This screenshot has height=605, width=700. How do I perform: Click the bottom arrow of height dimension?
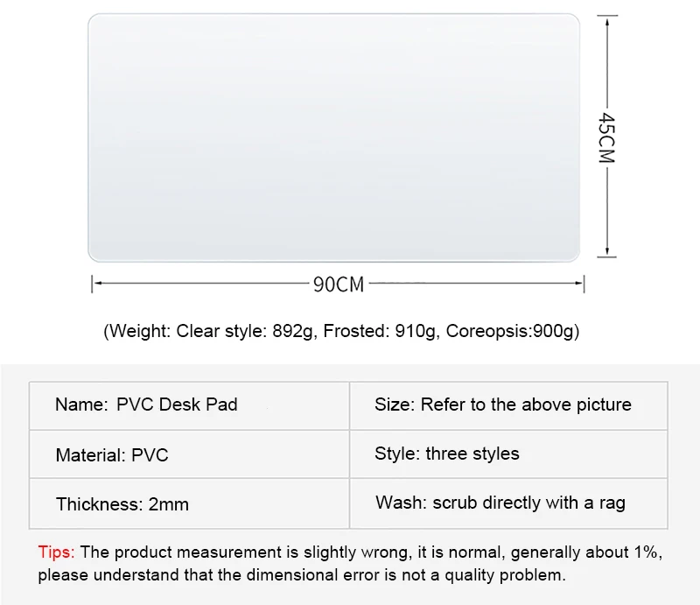[607, 252]
